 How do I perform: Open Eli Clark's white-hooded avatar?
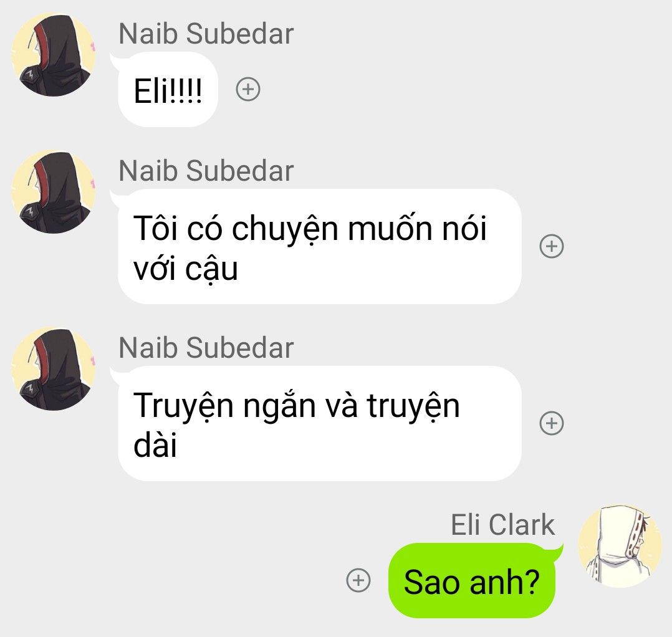coord(619,546)
